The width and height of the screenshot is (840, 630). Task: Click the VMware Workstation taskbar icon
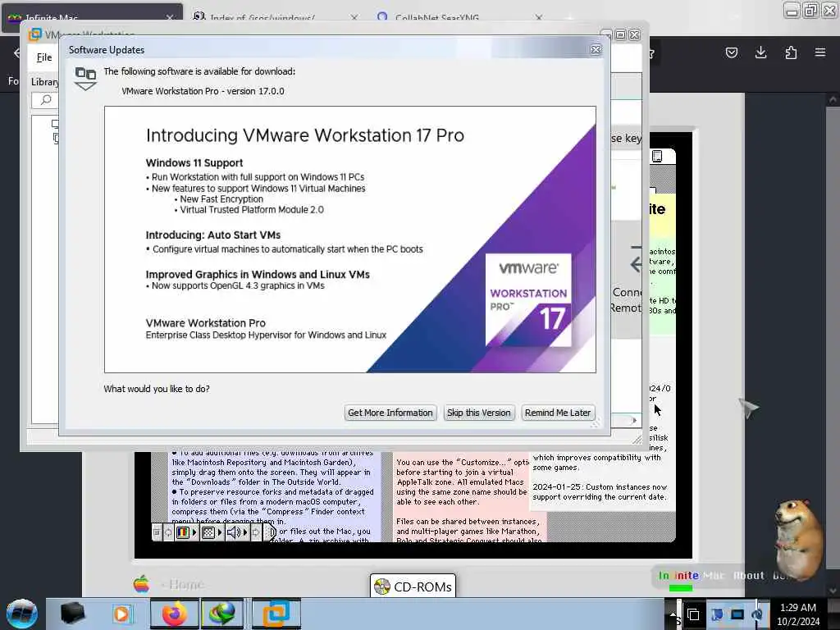[x=276, y=614]
